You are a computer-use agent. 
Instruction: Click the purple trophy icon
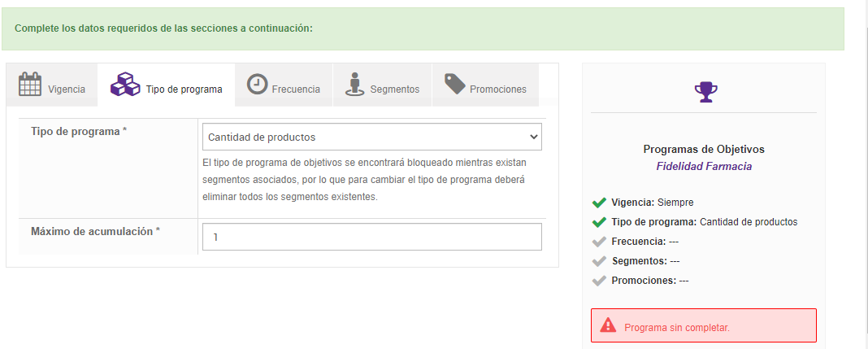(704, 91)
